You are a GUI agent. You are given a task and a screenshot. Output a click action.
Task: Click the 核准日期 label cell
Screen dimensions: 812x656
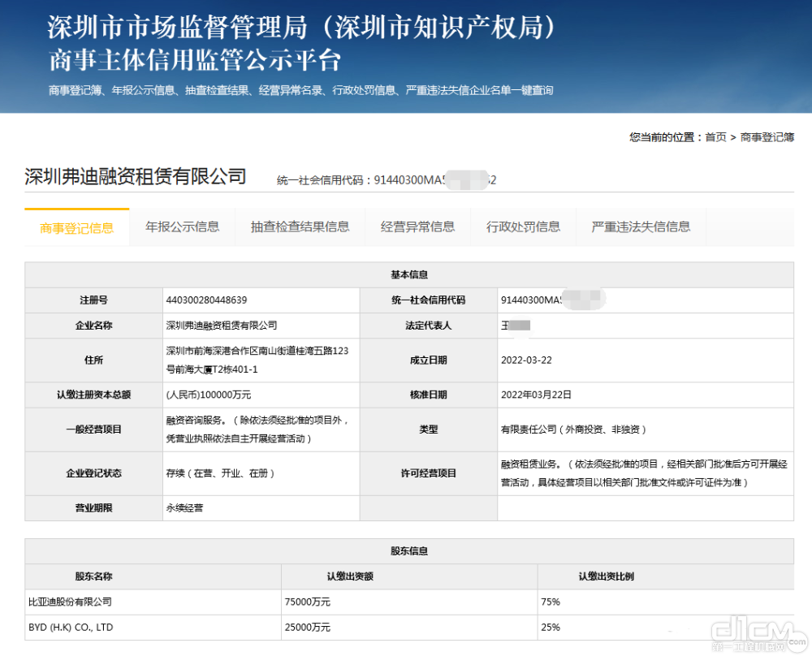tap(428, 395)
